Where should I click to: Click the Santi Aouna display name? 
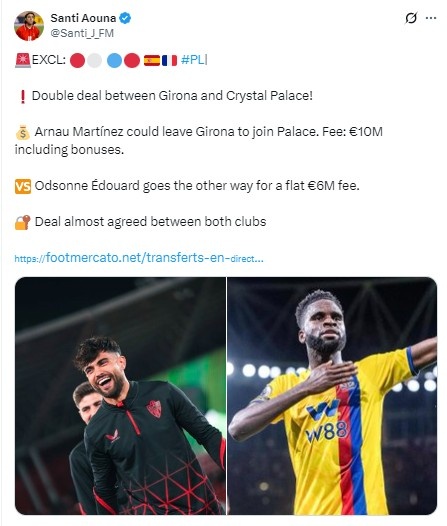(x=83, y=18)
